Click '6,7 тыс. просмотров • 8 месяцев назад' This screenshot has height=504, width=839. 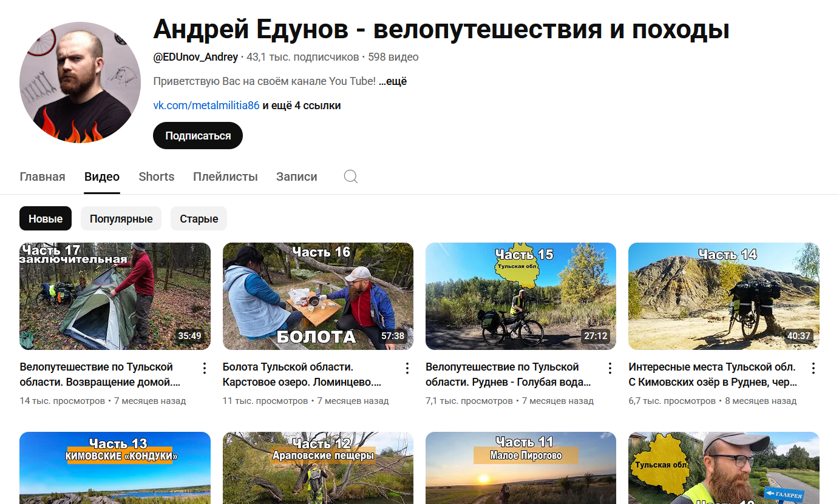[x=713, y=401]
